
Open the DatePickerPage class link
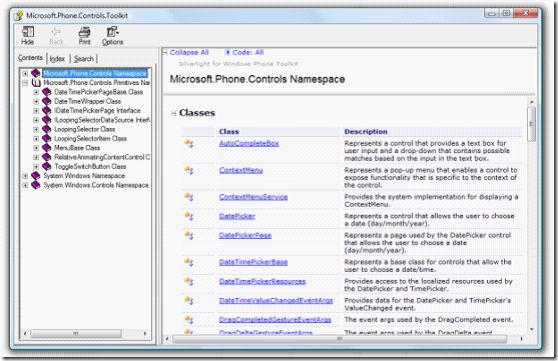coord(245,235)
